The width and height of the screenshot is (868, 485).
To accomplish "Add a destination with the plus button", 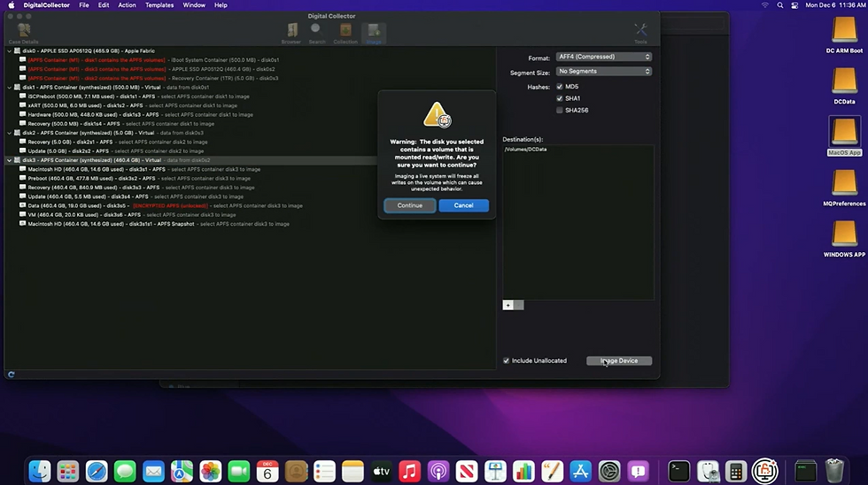I will click(508, 305).
